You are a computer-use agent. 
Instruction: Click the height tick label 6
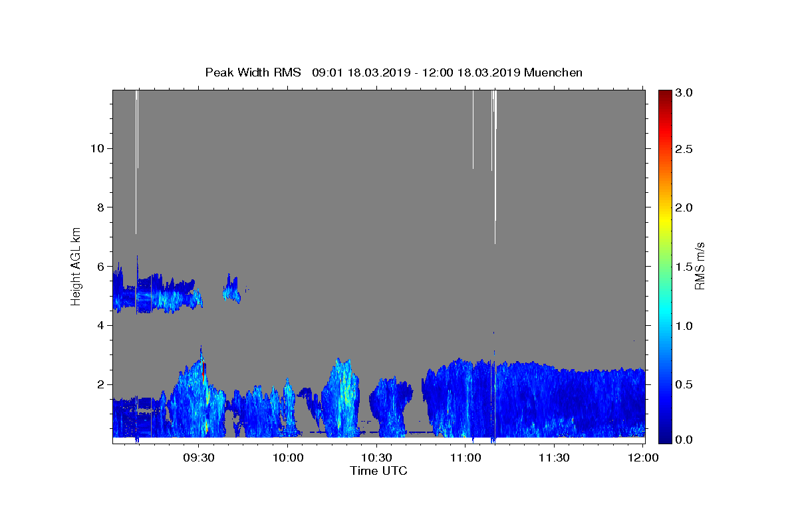100,266
